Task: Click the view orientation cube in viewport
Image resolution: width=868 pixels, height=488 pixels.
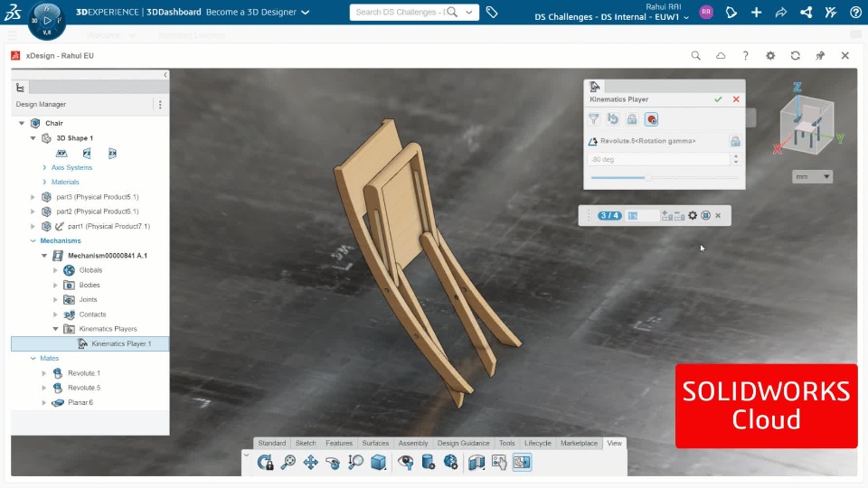Action: (x=807, y=125)
